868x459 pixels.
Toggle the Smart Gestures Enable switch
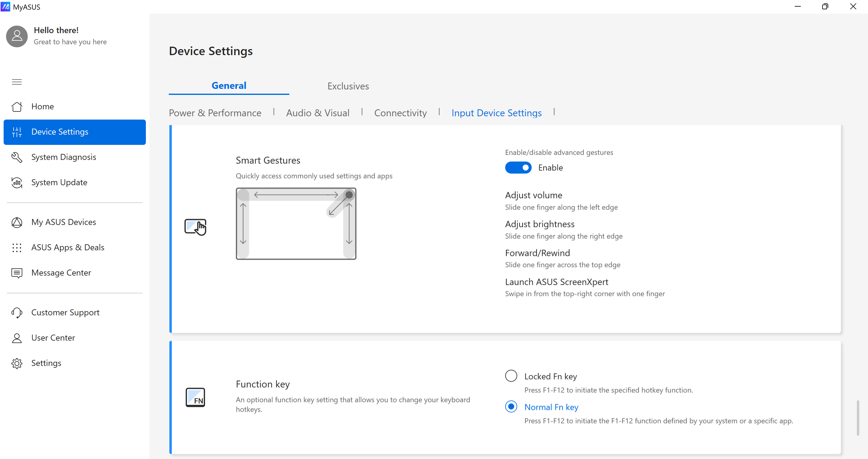click(x=518, y=167)
